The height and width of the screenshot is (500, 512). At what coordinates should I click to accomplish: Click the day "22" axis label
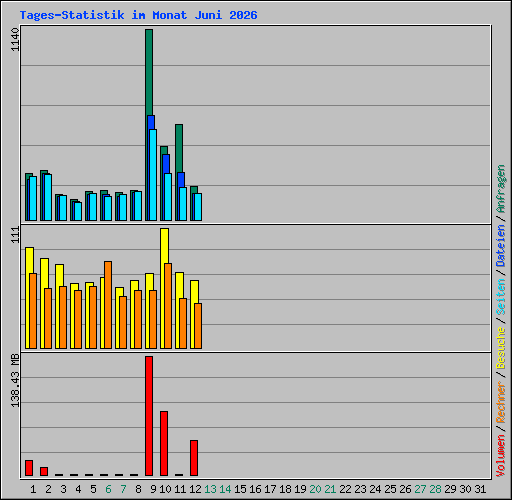click(345, 489)
